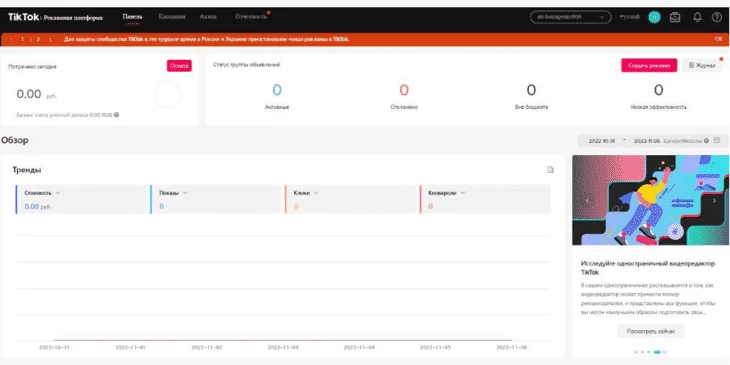The height and width of the screenshot is (365, 730).
Task: Click the export icon in Тренды panel
Action: coord(550,170)
